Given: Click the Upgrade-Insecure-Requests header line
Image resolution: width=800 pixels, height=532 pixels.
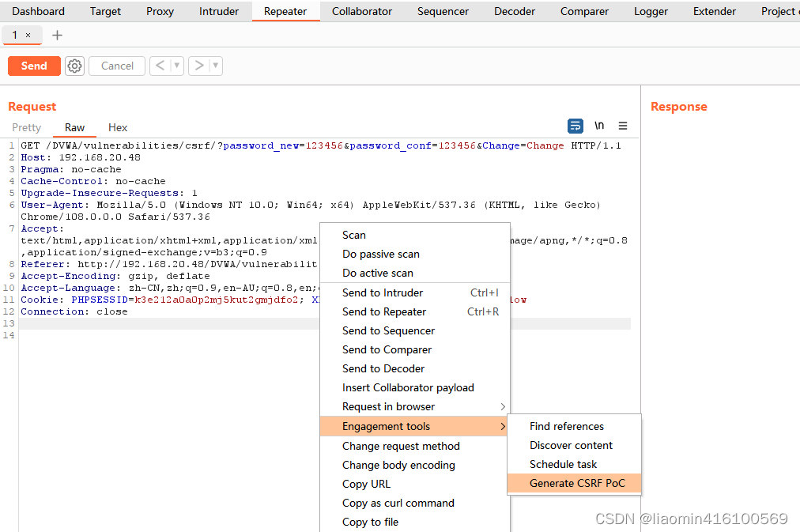Looking at the screenshot, I should (x=108, y=193).
